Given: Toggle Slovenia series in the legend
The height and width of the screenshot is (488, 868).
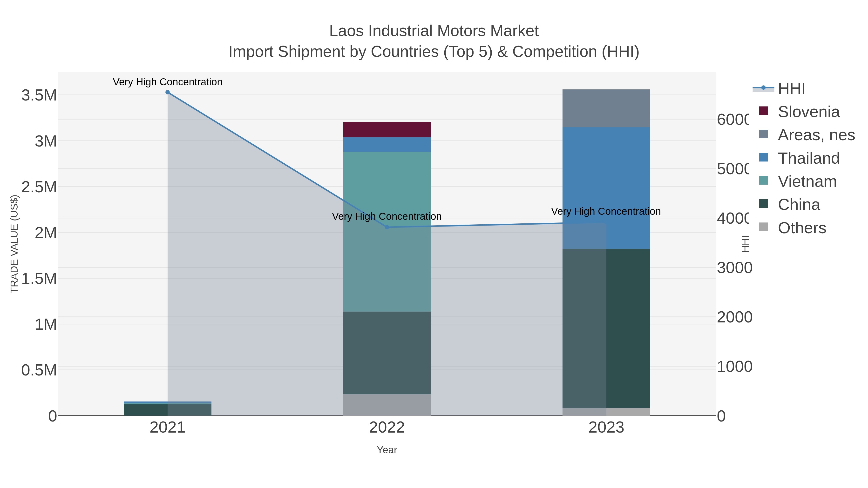Looking at the screenshot, I should click(x=799, y=112).
